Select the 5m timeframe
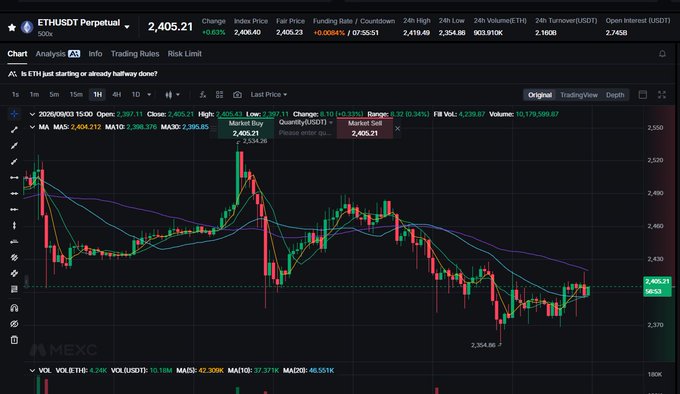The height and width of the screenshot is (394, 680). (x=54, y=94)
